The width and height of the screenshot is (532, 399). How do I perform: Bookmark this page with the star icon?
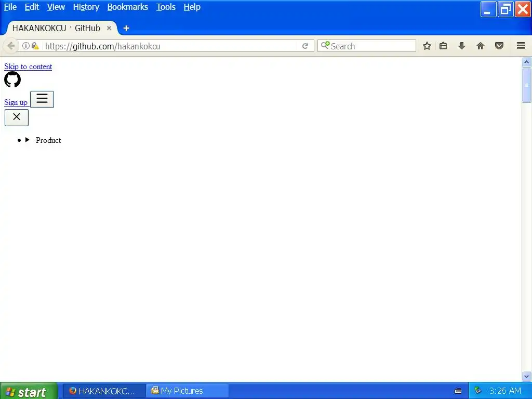427,46
